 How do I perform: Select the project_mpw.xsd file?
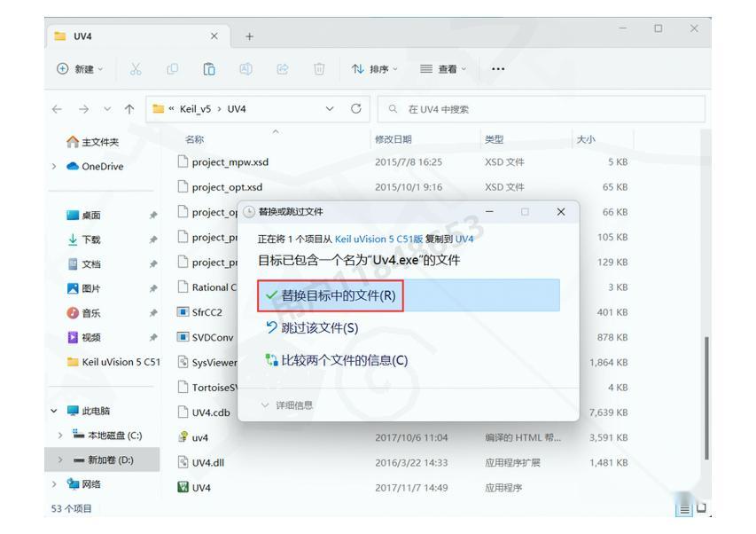click(230, 162)
